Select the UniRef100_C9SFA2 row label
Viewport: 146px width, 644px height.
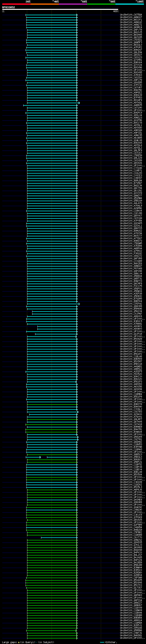(x=131, y=304)
